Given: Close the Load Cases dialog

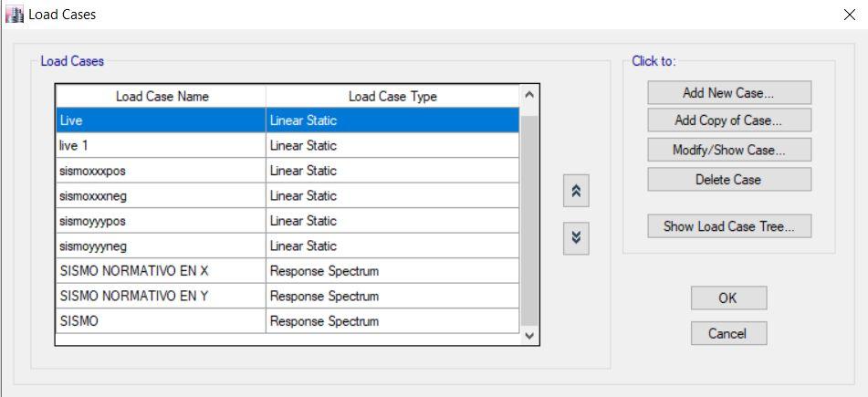Looking at the screenshot, I should 850,15.
